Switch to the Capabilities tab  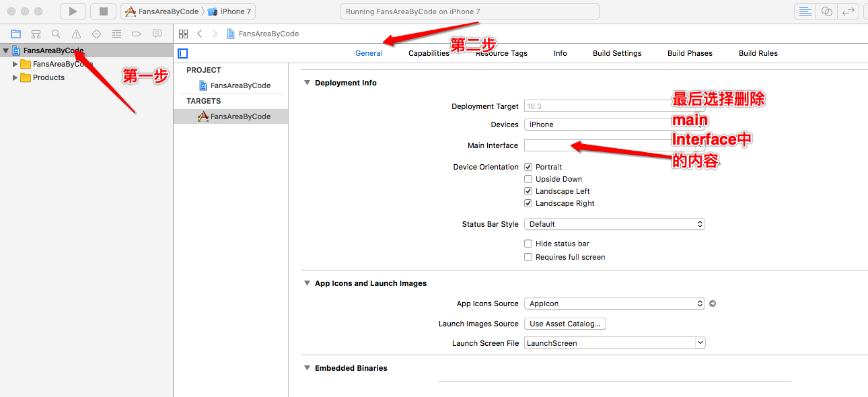(x=429, y=53)
